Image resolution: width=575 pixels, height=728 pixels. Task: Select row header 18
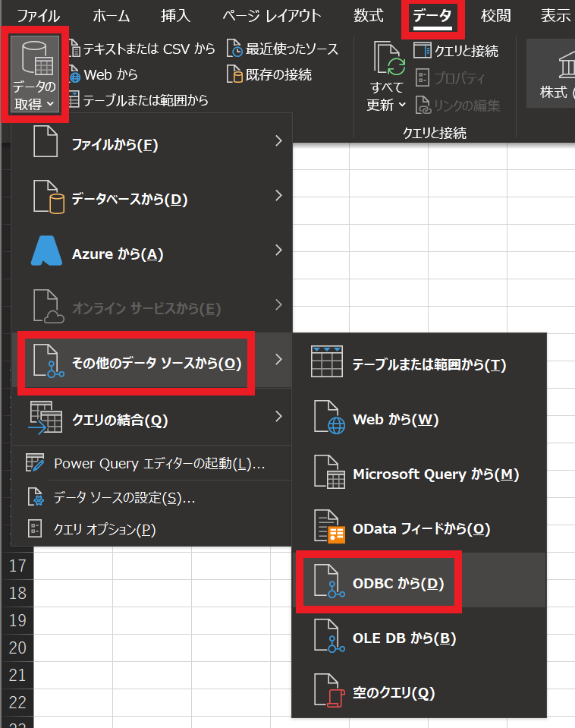(17, 593)
